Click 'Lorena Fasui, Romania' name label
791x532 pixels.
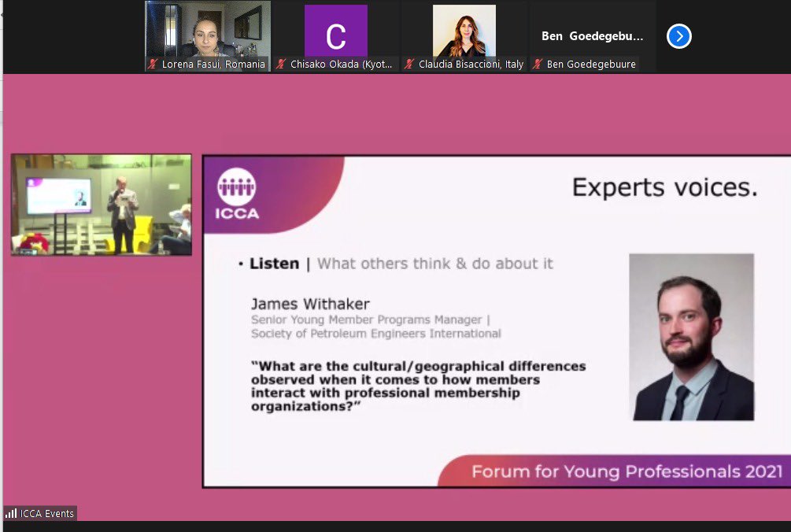[213, 64]
